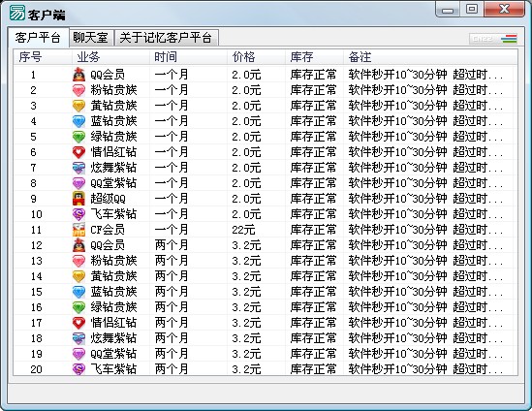Click 两个月 in row 16
This screenshot has width=532, height=411.
click(172, 307)
